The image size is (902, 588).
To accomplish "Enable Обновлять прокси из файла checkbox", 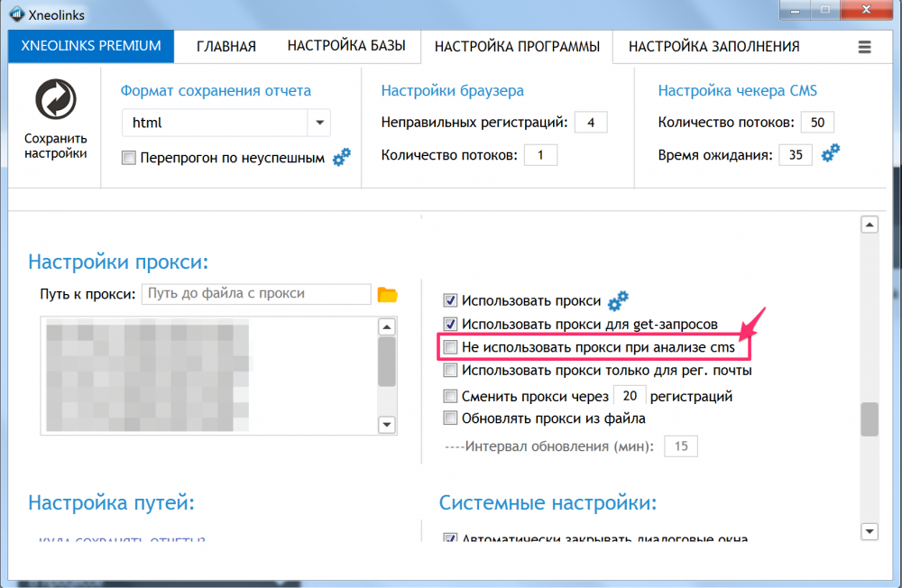I will pyautogui.click(x=450, y=418).
